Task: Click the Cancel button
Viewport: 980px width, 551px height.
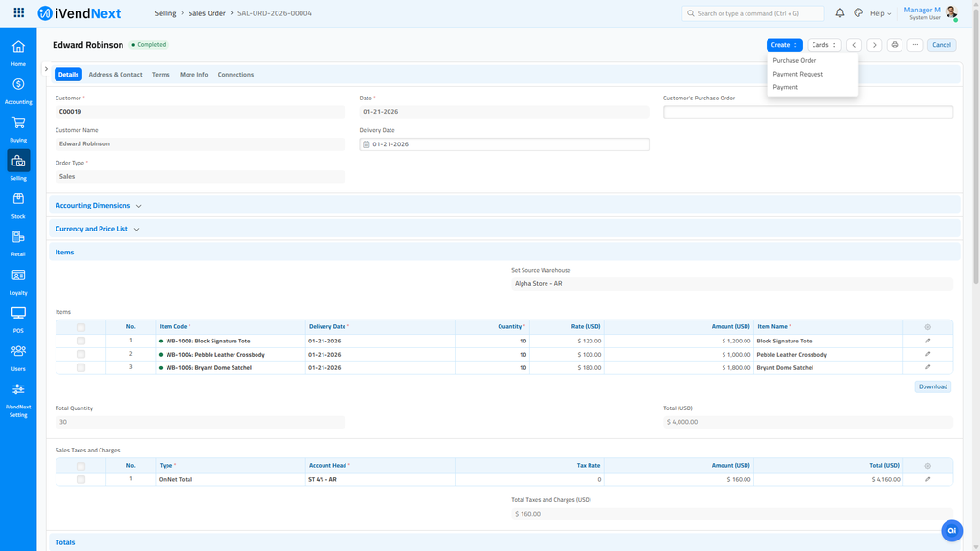Action: (x=941, y=44)
